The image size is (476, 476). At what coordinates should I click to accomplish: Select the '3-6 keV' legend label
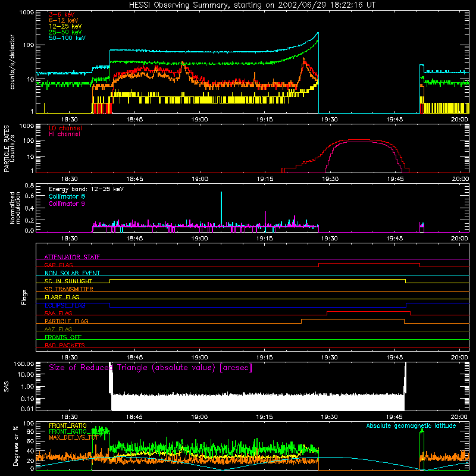pos(62,14)
